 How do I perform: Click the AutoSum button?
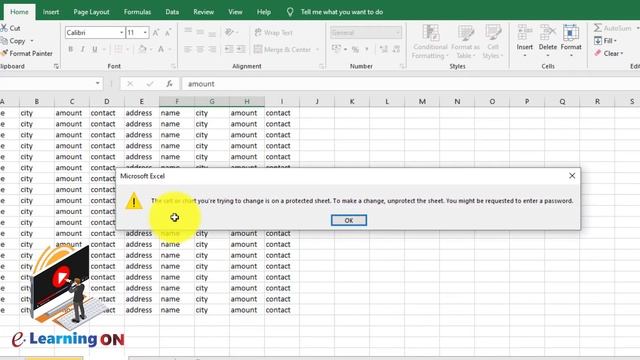click(612, 28)
